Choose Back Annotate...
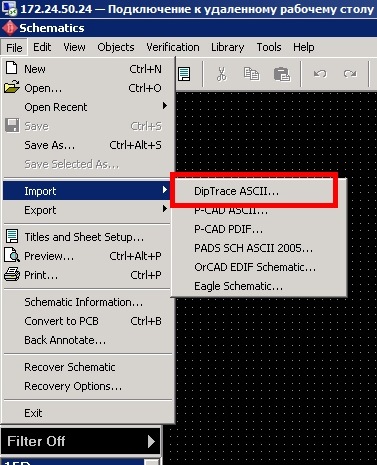This screenshot has width=377, height=465. click(88, 340)
